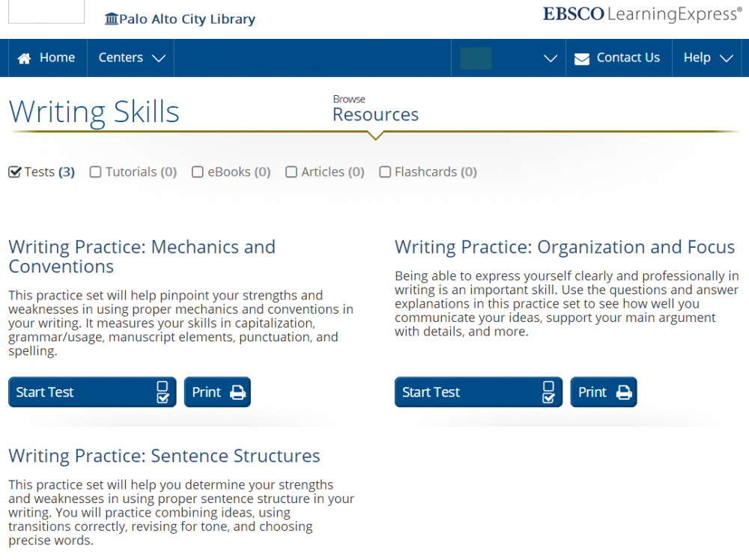Image resolution: width=749 pixels, height=560 pixels.
Task: Uncheck the Tests filter checkbox
Action: [14, 172]
